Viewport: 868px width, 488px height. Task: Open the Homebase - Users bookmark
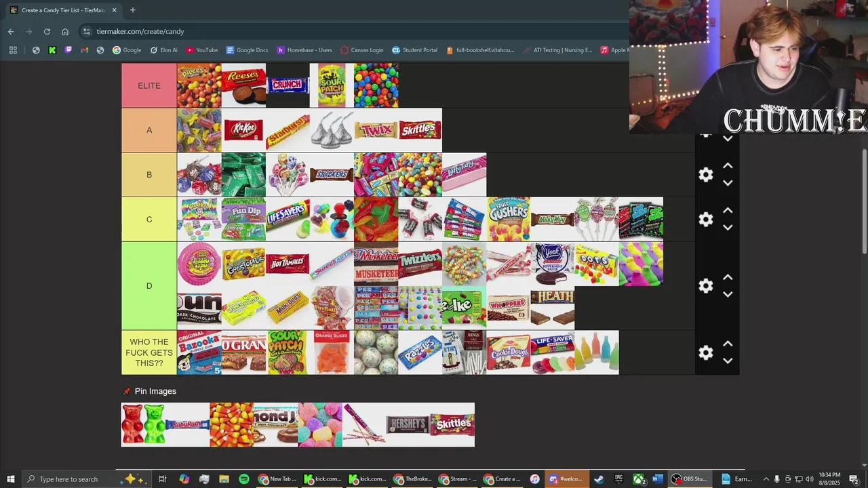click(304, 49)
